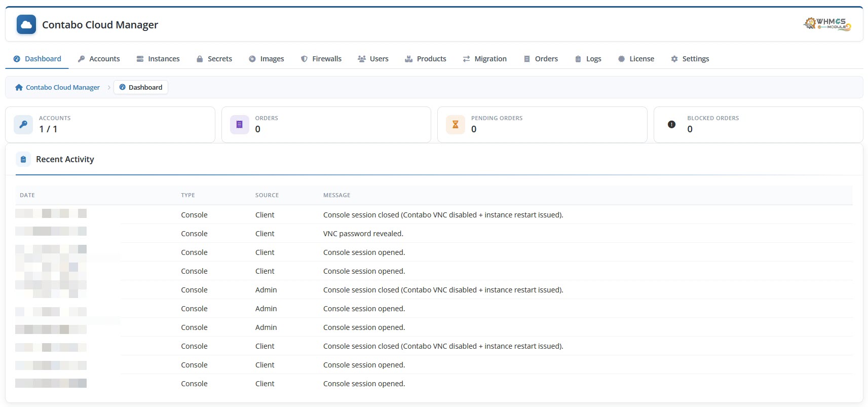The image size is (868, 407).
Task: Click Admin source in session closed row
Action: pyautogui.click(x=266, y=290)
